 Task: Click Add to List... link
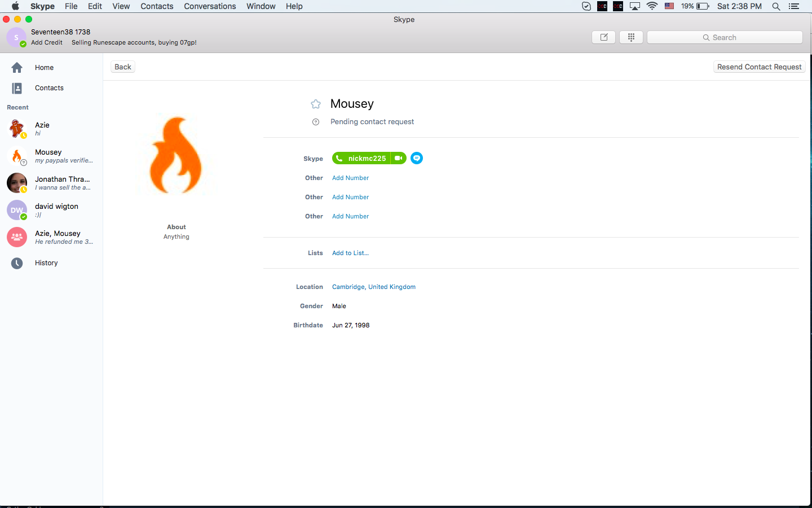(x=350, y=253)
